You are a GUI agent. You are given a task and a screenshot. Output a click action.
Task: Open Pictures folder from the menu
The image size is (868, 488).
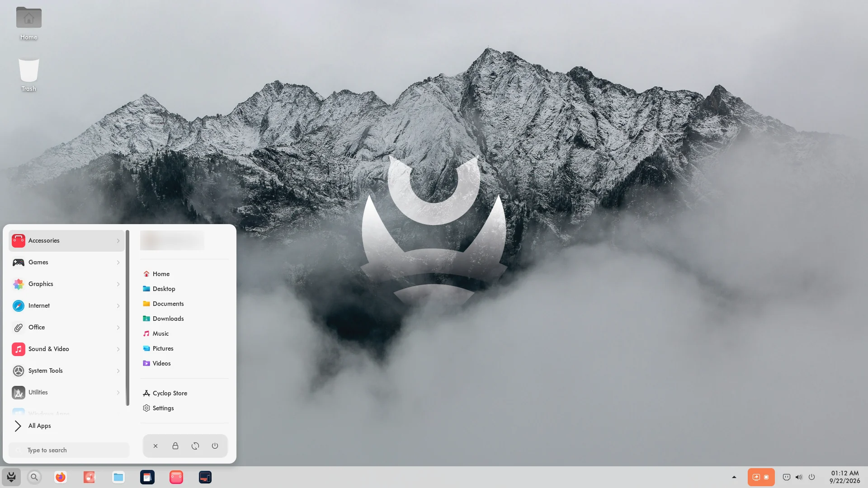158,348
